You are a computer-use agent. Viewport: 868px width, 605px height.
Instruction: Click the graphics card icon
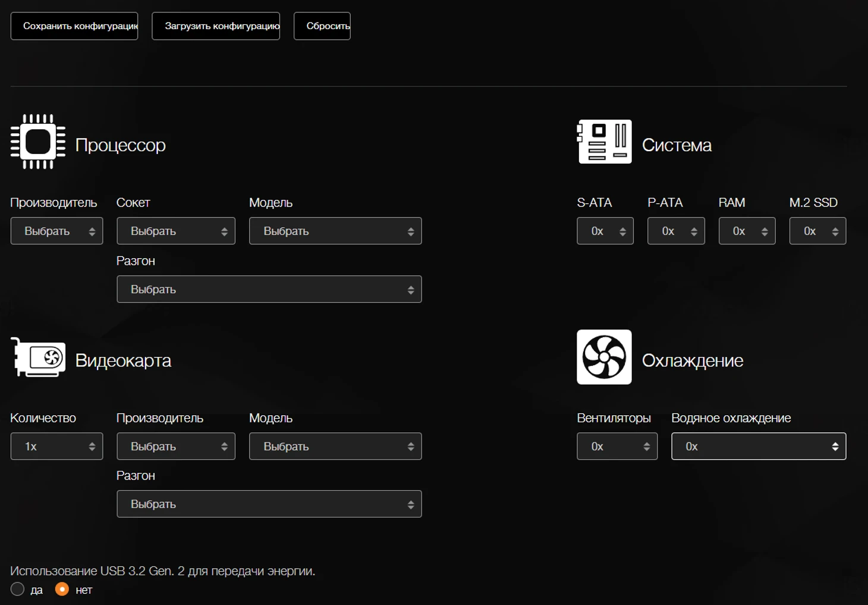pos(39,358)
